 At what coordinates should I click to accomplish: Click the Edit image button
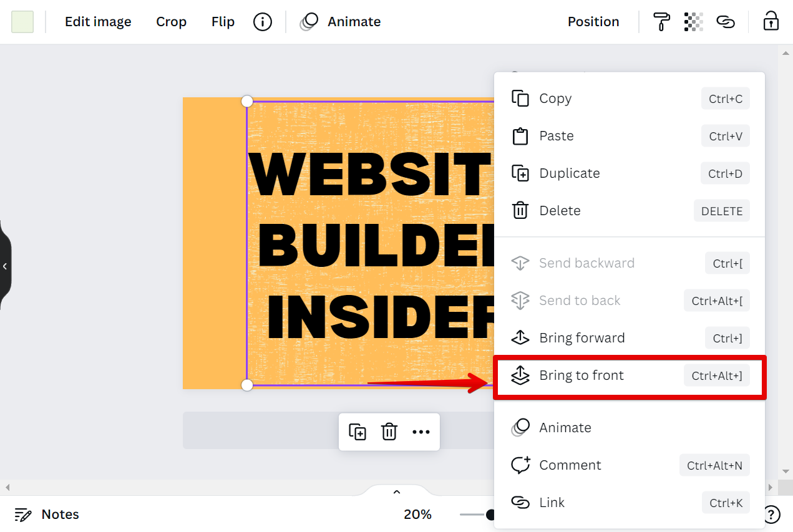[98, 22]
